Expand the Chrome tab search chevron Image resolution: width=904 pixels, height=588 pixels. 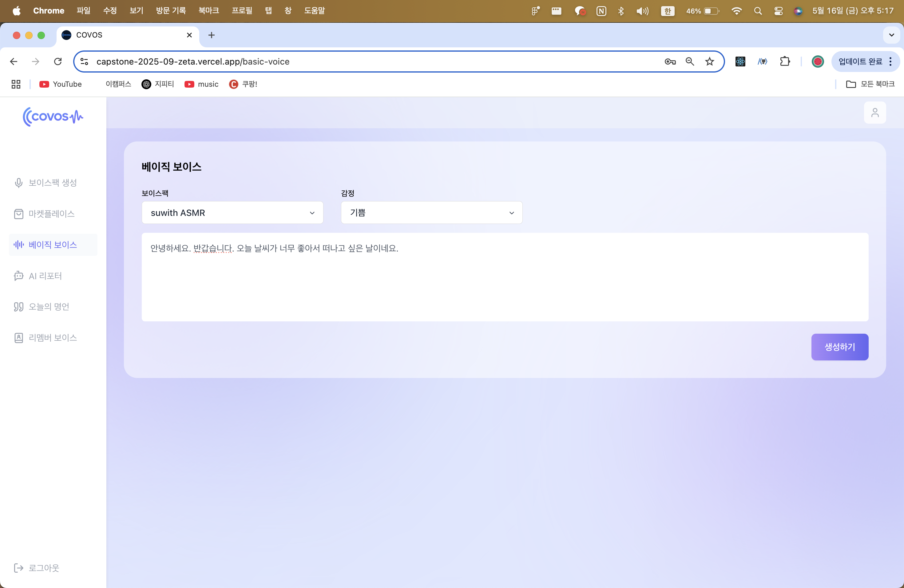[891, 35]
